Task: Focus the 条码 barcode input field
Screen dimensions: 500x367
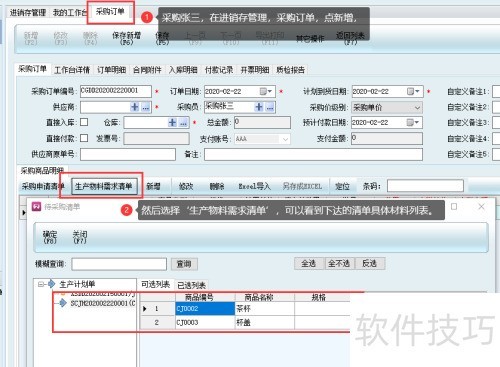Action: pos(425,186)
